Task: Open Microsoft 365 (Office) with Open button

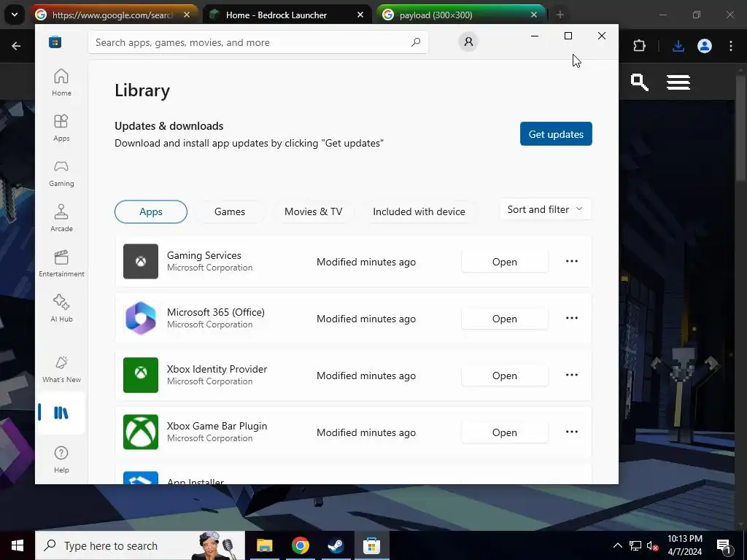Action: (x=505, y=319)
